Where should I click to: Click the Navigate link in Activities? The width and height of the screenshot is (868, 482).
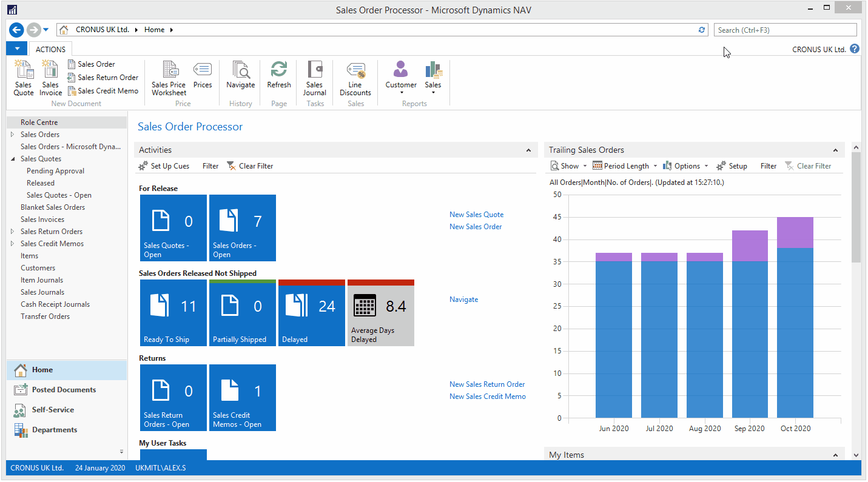464,300
